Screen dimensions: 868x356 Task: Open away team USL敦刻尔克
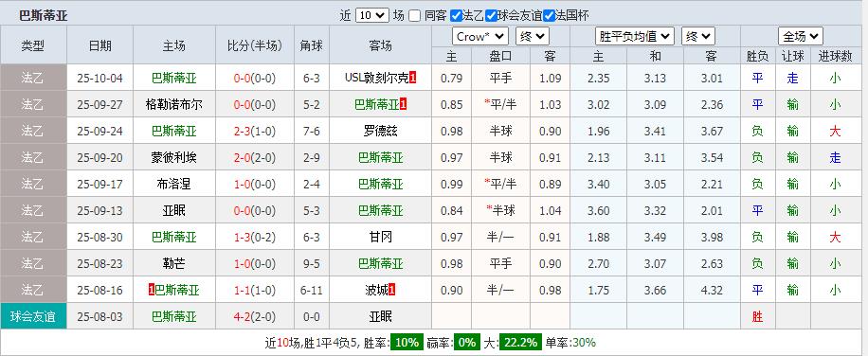pos(377,78)
